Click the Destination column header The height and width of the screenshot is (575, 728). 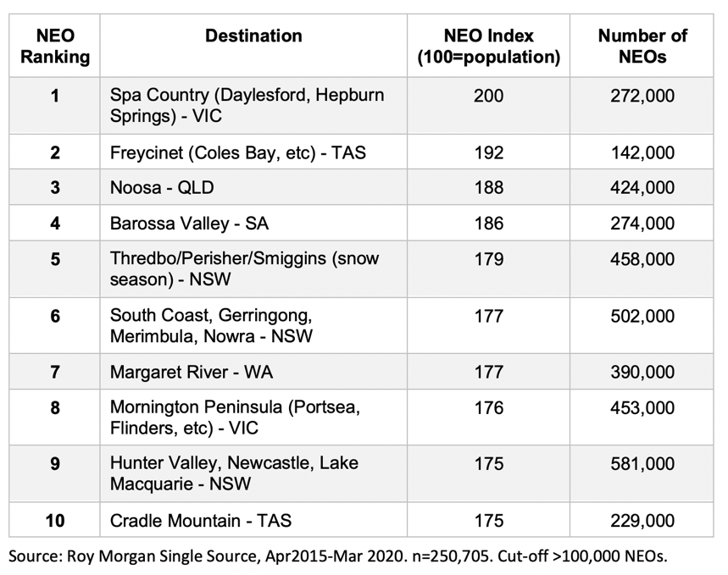point(253,36)
